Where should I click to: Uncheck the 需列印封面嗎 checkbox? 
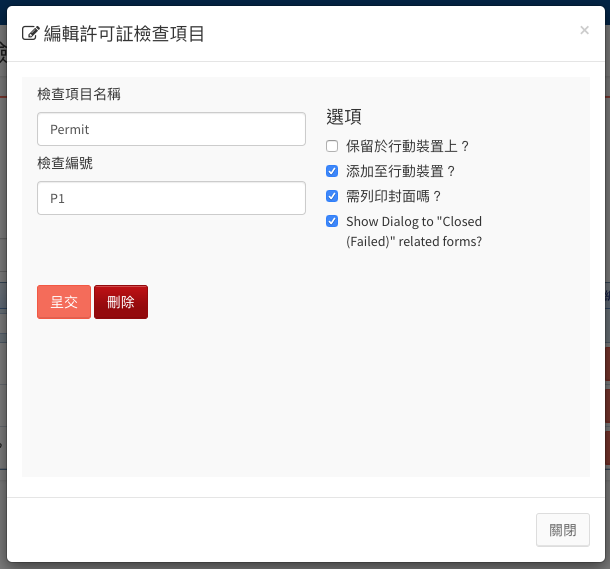click(x=332, y=196)
